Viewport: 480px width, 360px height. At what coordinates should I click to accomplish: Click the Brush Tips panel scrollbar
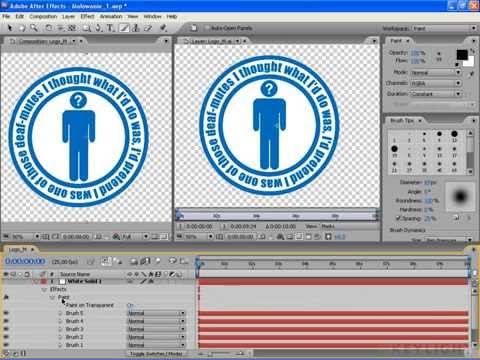click(x=470, y=152)
